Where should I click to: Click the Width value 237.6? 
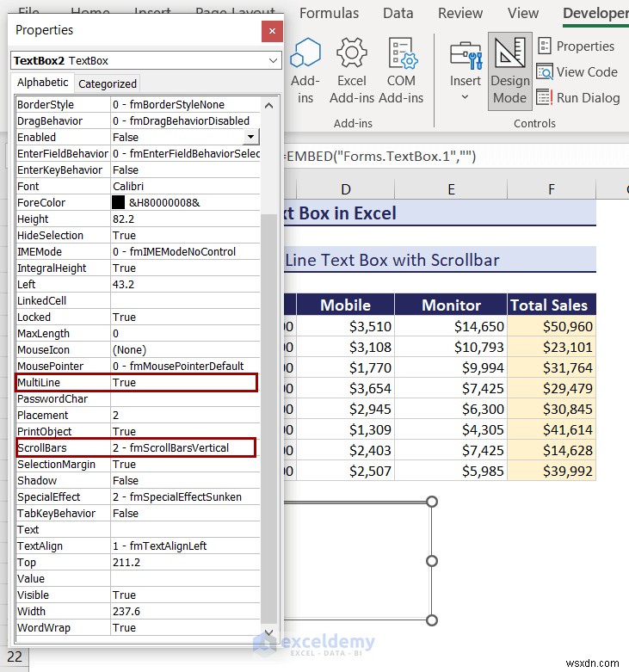[185, 611]
